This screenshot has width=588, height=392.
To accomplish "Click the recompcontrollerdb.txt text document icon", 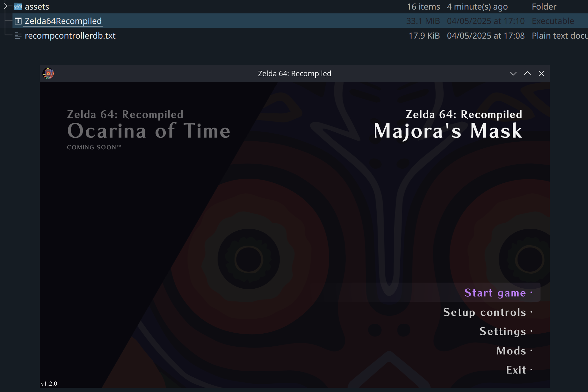I will [18, 36].
